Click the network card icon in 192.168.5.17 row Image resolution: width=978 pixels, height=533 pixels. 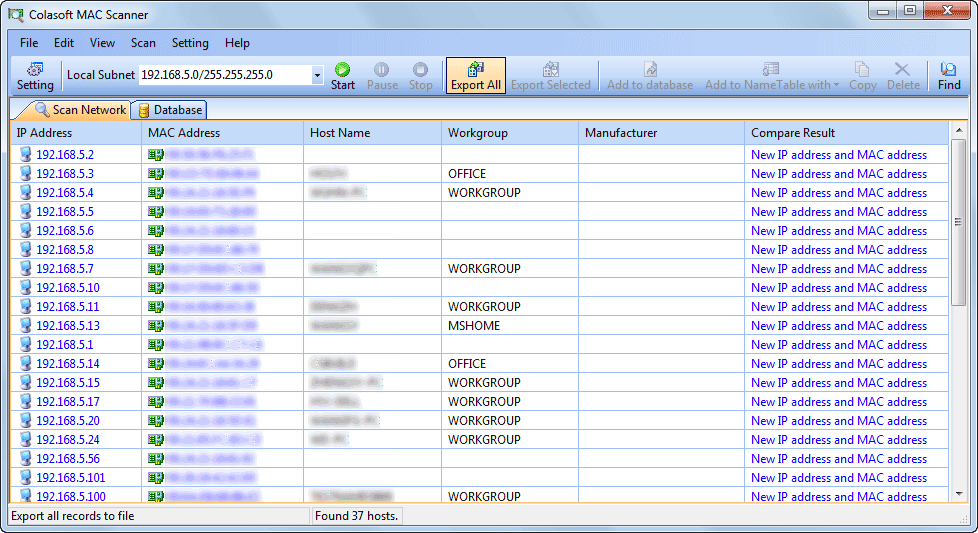coord(156,401)
